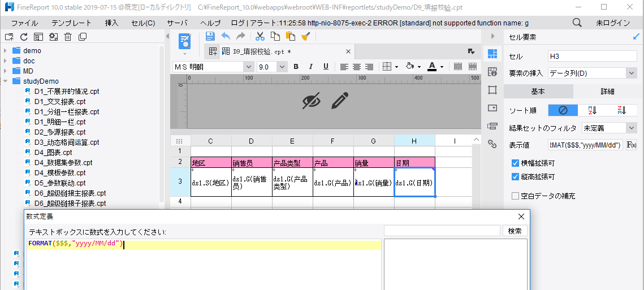This screenshot has width=644, height=290.
Task: Expand the demo folder in file tree
Action: coord(6,51)
